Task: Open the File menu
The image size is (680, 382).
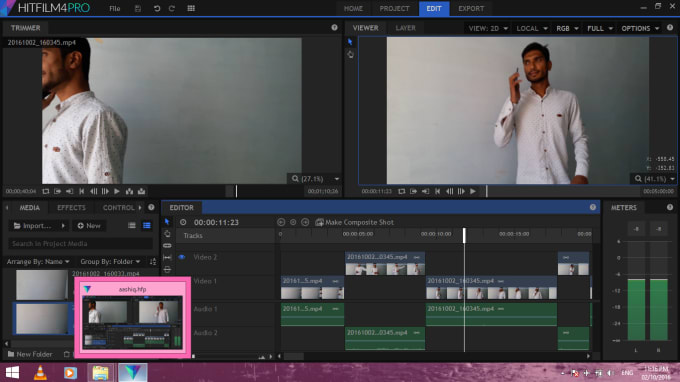Action: tap(114, 9)
